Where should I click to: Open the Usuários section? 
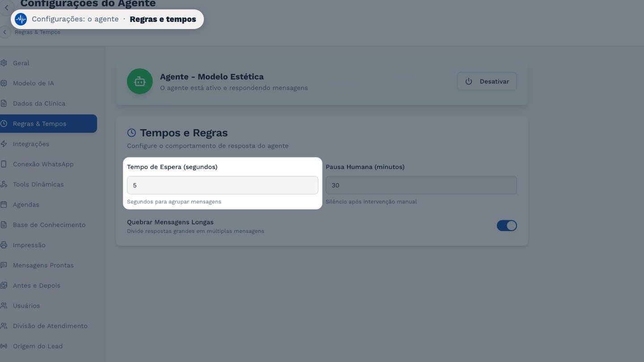[x=48, y=306]
